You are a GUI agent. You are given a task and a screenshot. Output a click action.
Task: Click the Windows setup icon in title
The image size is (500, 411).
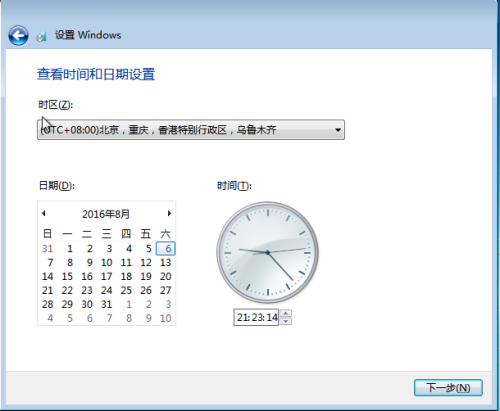click(41, 36)
